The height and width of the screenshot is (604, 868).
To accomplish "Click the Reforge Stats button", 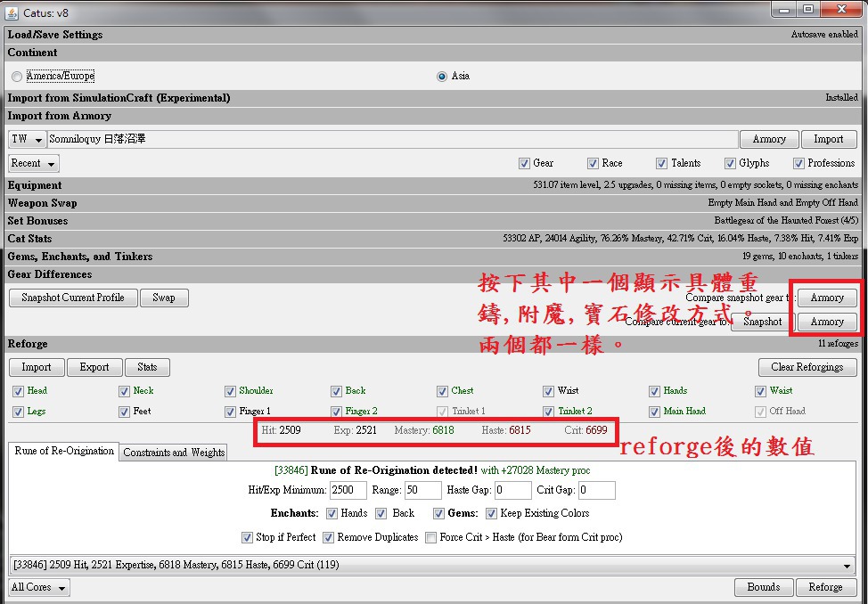I will pyautogui.click(x=147, y=367).
